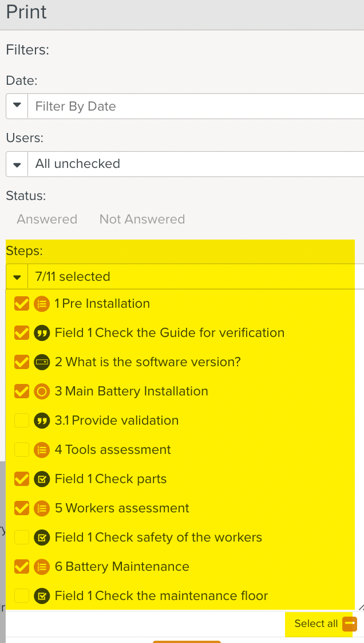The width and height of the screenshot is (364, 643).
Task: Select the Not Answered status filter
Action: (x=142, y=219)
